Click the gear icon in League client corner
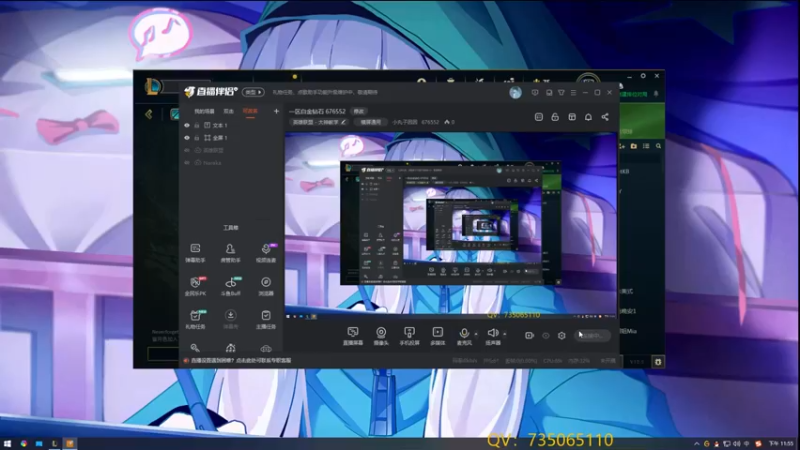800x450 pixels. tap(658, 362)
